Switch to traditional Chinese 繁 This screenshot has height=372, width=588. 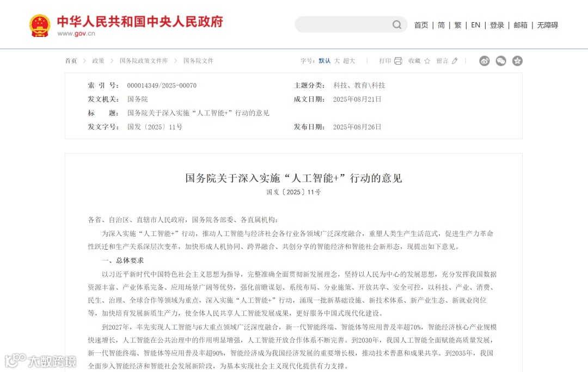tap(458, 25)
